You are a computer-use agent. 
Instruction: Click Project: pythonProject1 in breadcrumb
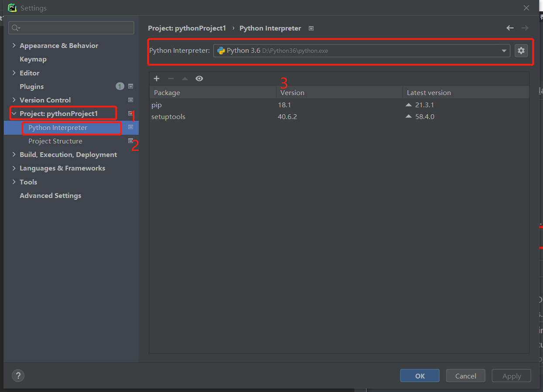[187, 28]
